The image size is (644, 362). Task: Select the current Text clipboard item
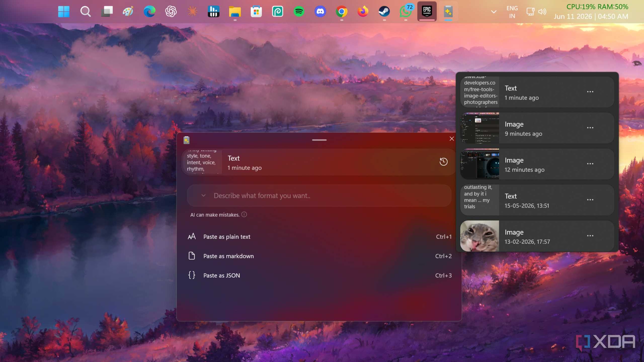319,162
